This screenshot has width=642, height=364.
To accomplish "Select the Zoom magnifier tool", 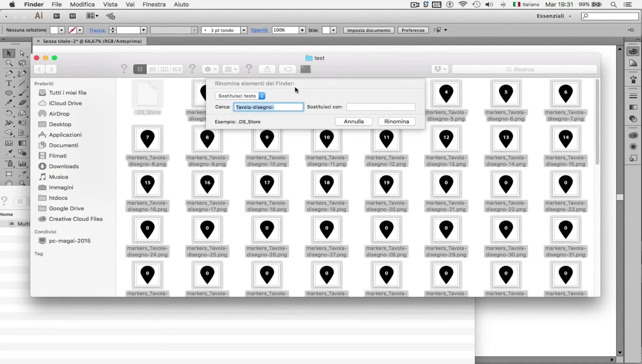I will click(x=22, y=183).
